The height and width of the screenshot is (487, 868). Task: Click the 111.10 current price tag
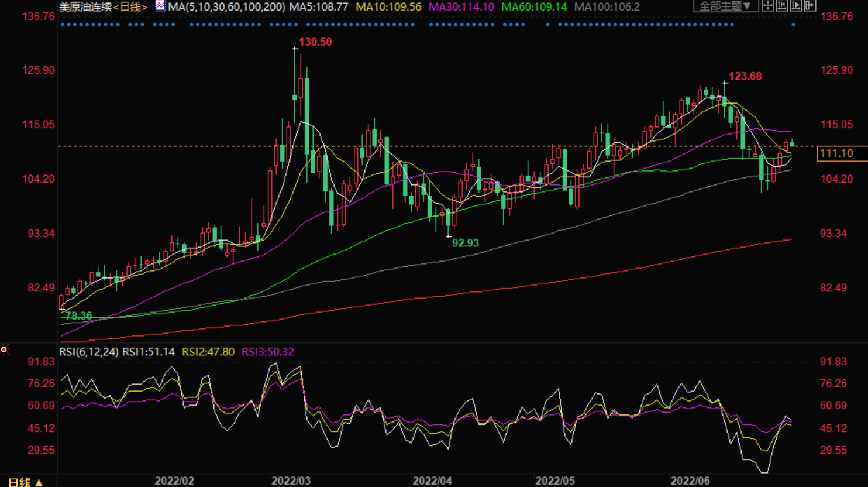836,153
